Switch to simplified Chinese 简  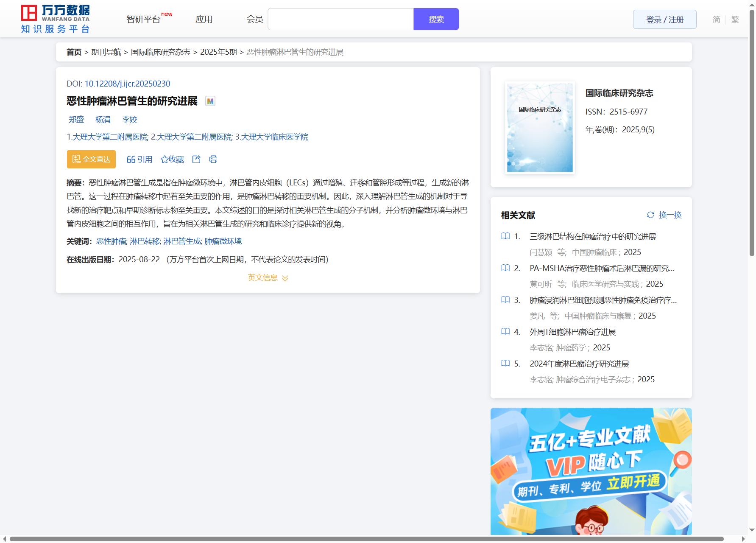click(x=716, y=20)
